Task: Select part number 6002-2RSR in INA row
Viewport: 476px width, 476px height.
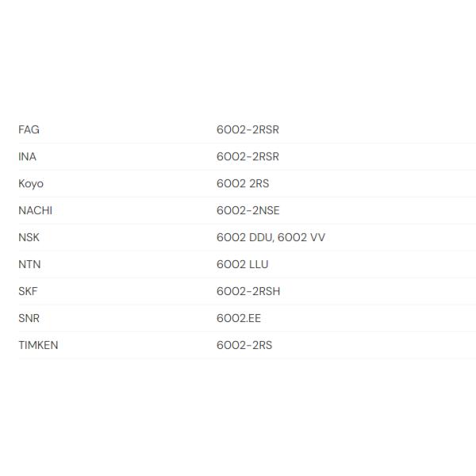Action: click(248, 156)
